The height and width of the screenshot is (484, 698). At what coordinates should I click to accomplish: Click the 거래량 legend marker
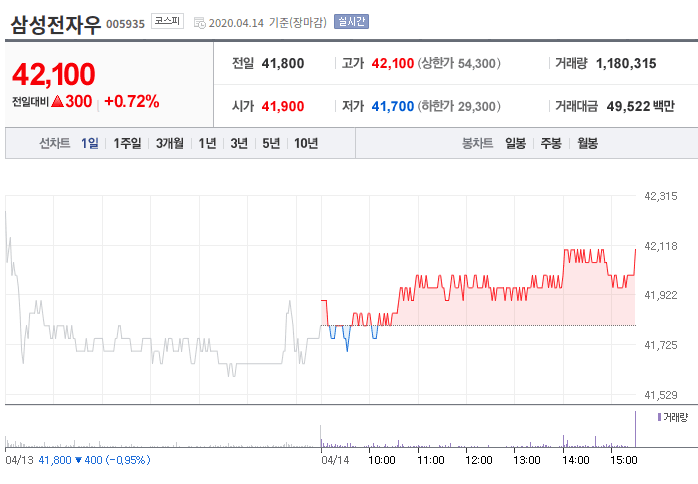[x=659, y=416]
